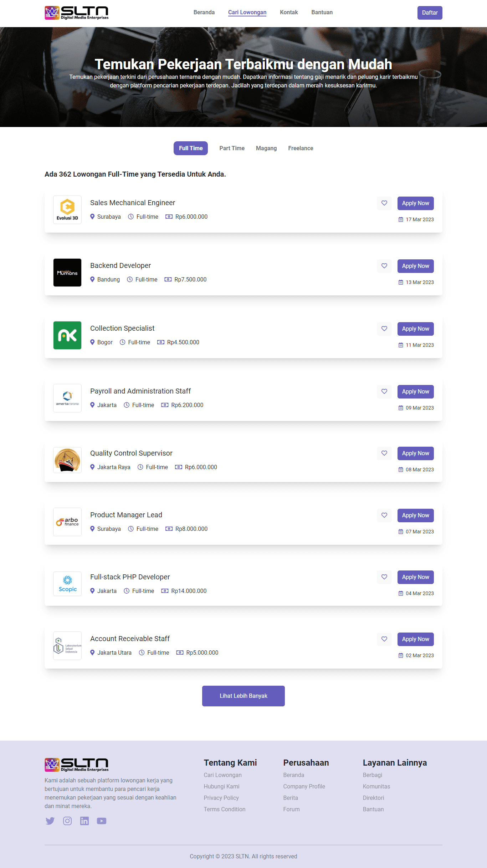Click the Daftar button
The width and height of the screenshot is (487, 868).
(430, 13)
